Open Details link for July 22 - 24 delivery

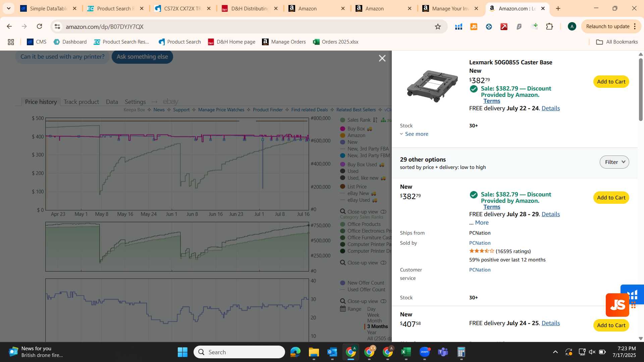[550, 108]
